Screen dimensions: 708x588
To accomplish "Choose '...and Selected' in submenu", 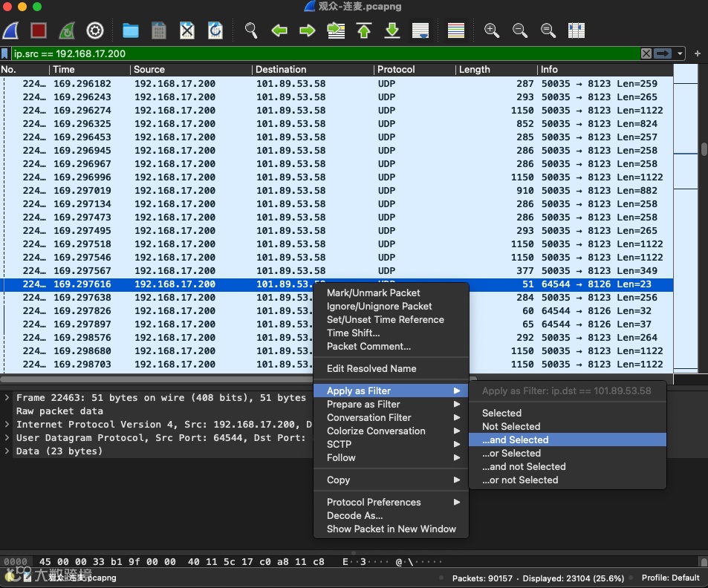I will 515,440.
